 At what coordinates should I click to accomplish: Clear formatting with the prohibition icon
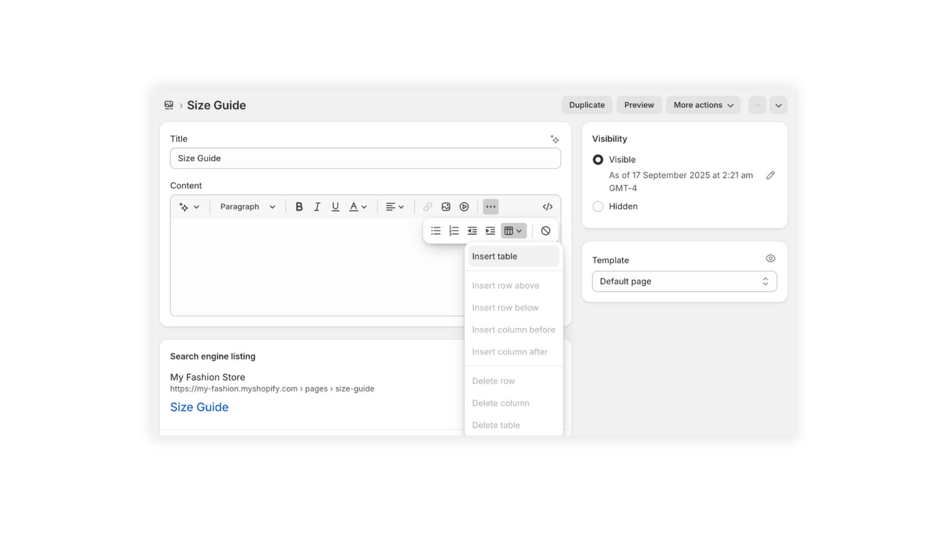coord(545,230)
